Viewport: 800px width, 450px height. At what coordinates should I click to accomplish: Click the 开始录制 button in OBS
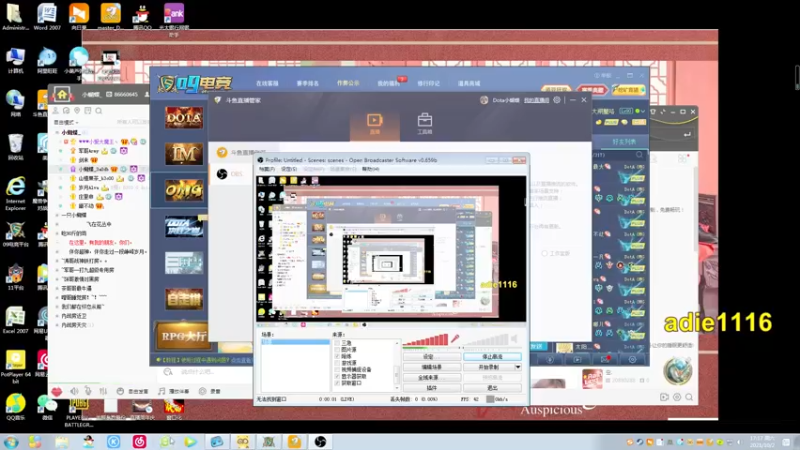click(489, 367)
